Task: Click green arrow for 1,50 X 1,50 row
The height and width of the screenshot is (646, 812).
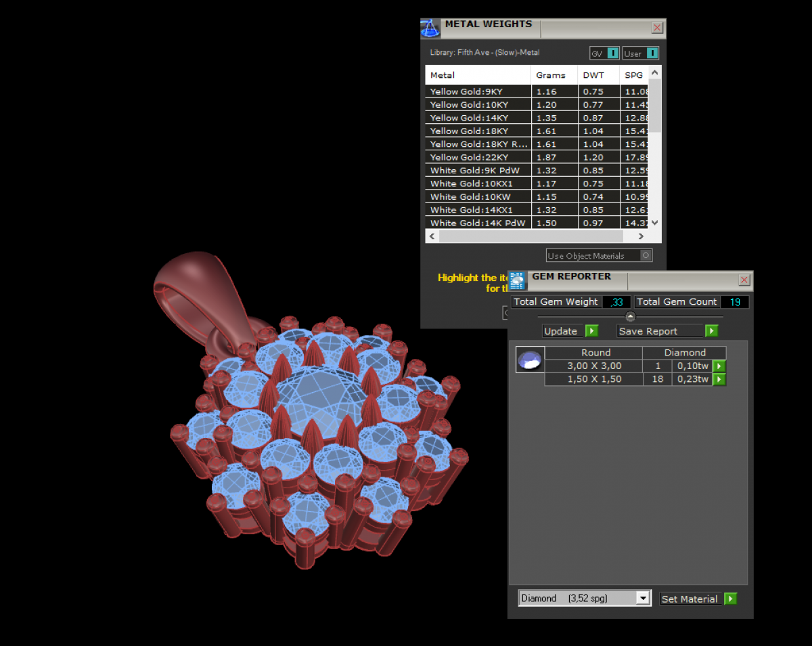Action: click(719, 380)
